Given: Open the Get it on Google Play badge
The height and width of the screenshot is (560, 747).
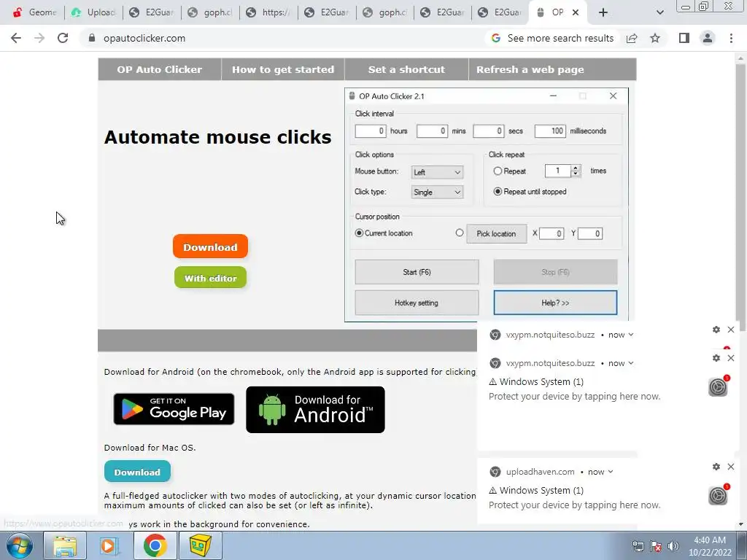Looking at the screenshot, I should click(x=174, y=409).
